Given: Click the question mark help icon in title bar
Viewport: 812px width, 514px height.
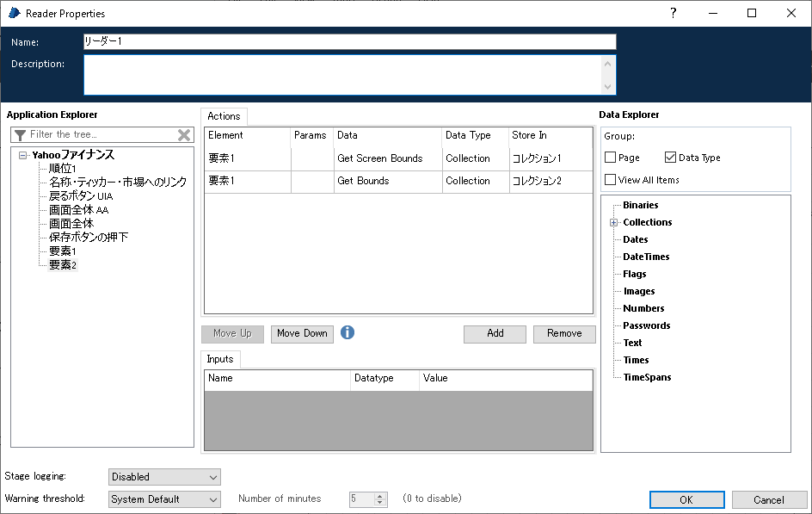Looking at the screenshot, I should tap(674, 13).
